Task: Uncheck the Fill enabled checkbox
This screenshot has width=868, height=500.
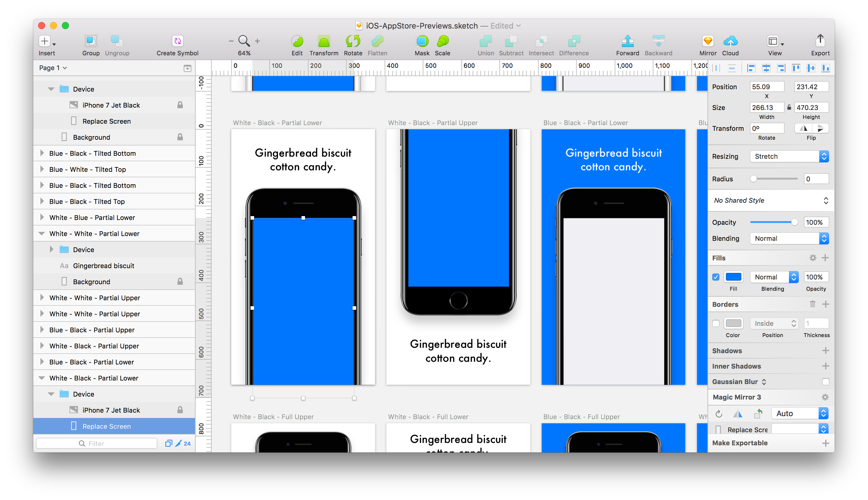Action: tap(716, 277)
